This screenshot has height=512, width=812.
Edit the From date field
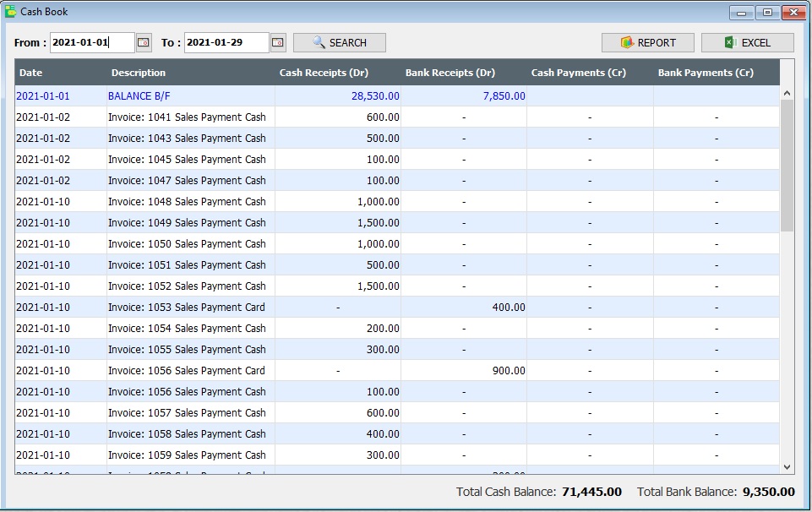[x=92, y=42]
